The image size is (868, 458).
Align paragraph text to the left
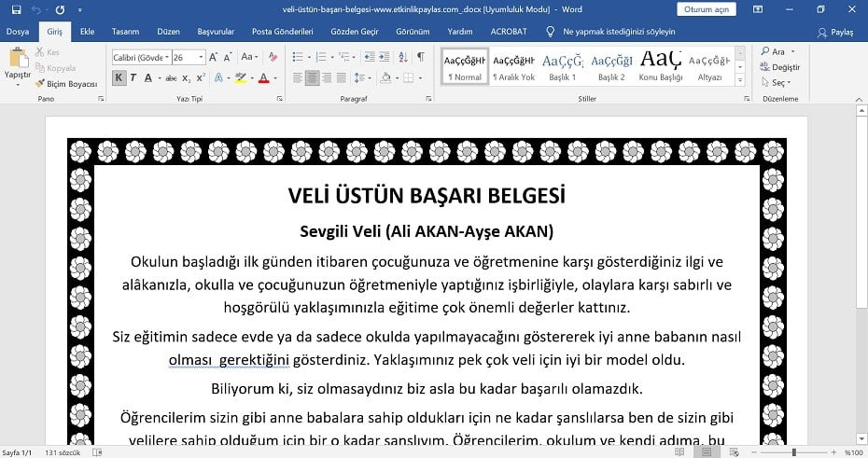point(298,78)
